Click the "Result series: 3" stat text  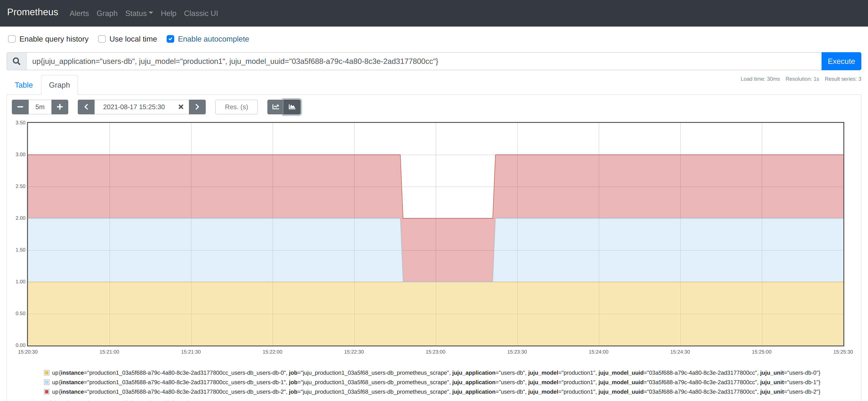(x=843, y=79)
